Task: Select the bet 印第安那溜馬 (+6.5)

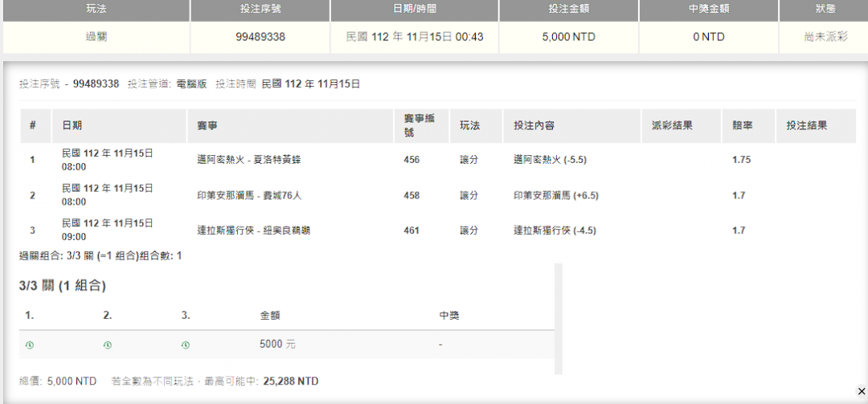Action: point(556,195)
